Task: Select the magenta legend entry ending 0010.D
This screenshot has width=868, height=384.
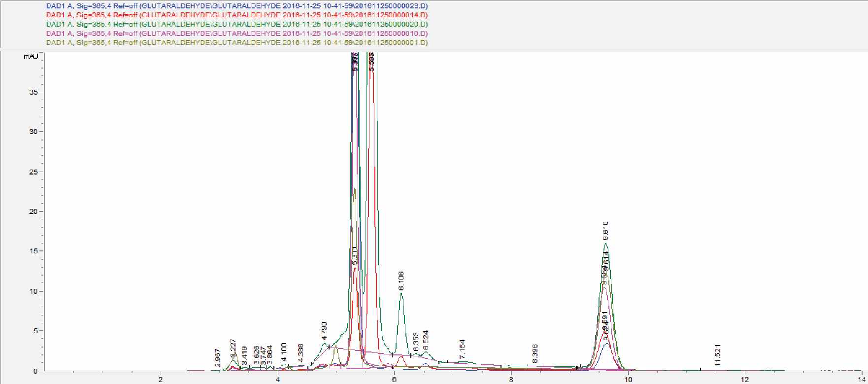Action: (236, 34)
